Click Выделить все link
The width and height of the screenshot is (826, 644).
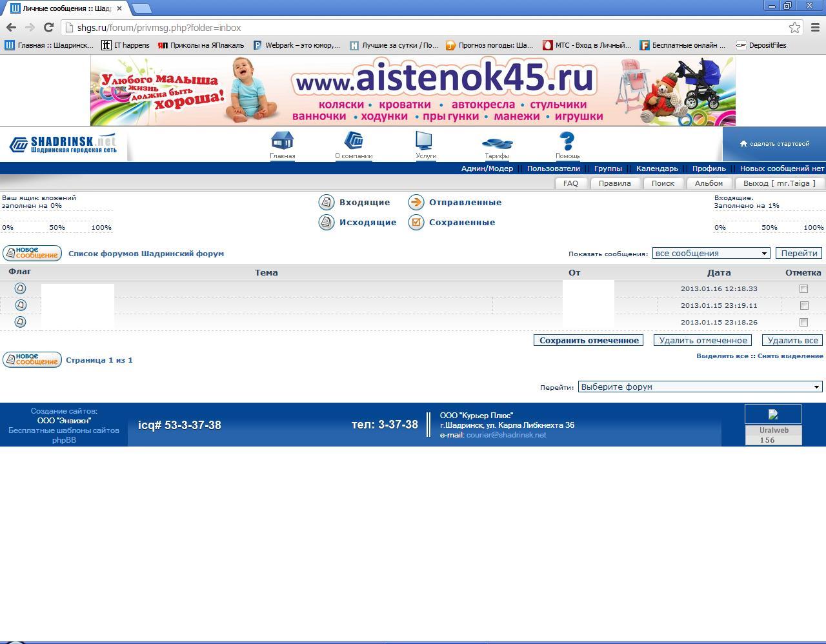click(722, 356)
